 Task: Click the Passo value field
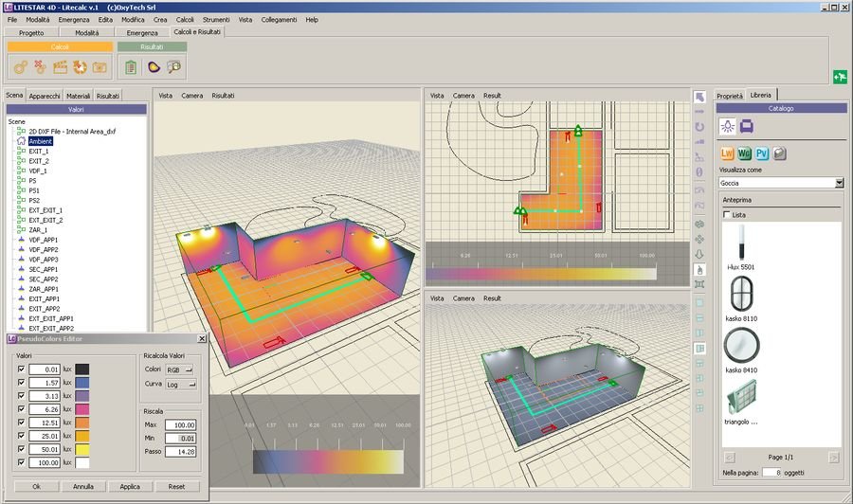click(181, 451)
